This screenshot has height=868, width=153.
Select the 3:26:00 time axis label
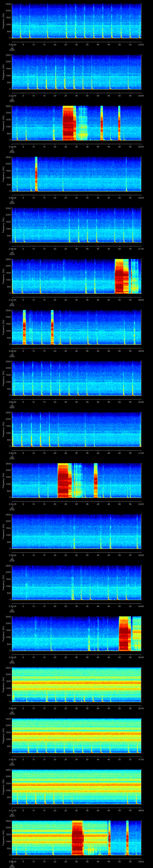(x=12, y=249)
